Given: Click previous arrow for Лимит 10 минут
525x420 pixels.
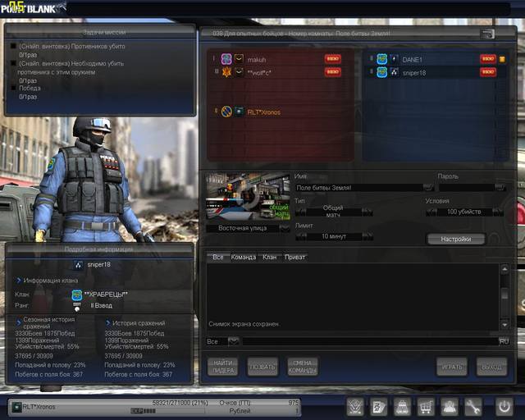Looking at the screenshot, I should point(301,236).
